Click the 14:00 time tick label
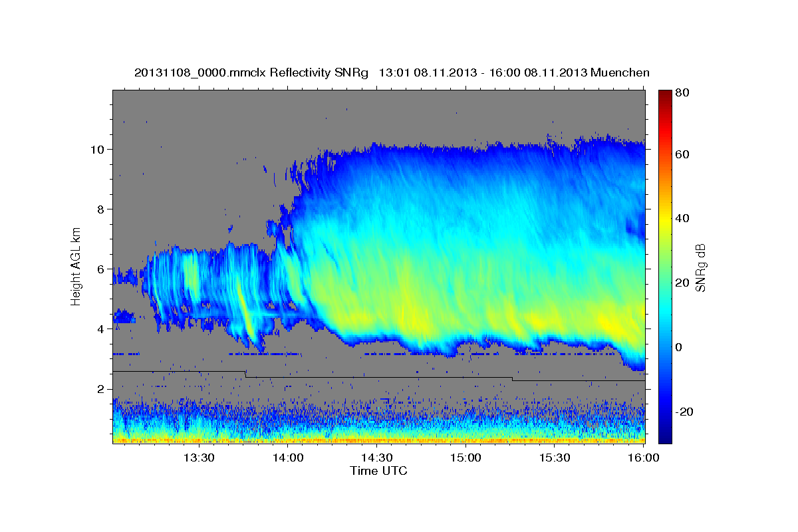The height and width of the screenshot is (532, 798). (x=288, y=458)
